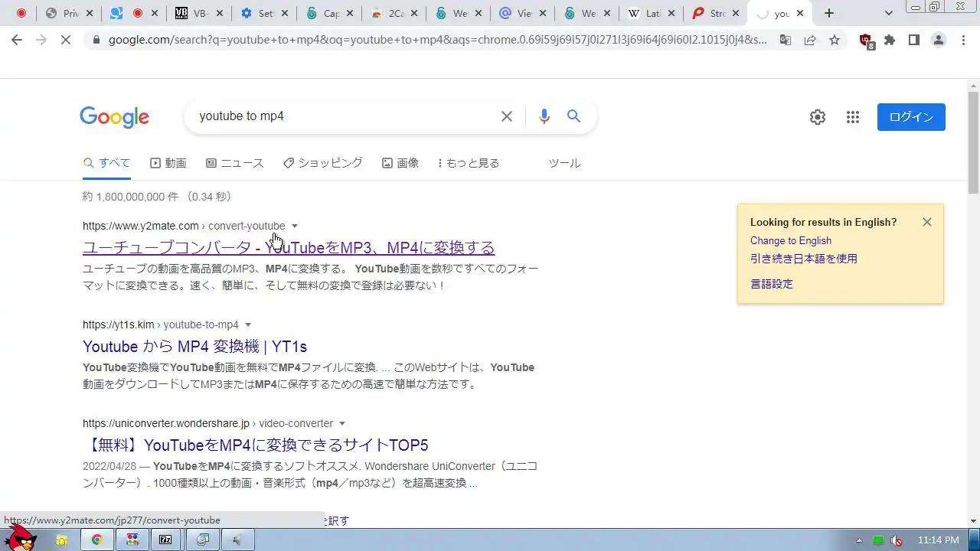Open the YouTubeをMP4に変換できるサイトTOP5 result
Image resolution: width=980 pixels, height=551 pixels.
point(256,445)
